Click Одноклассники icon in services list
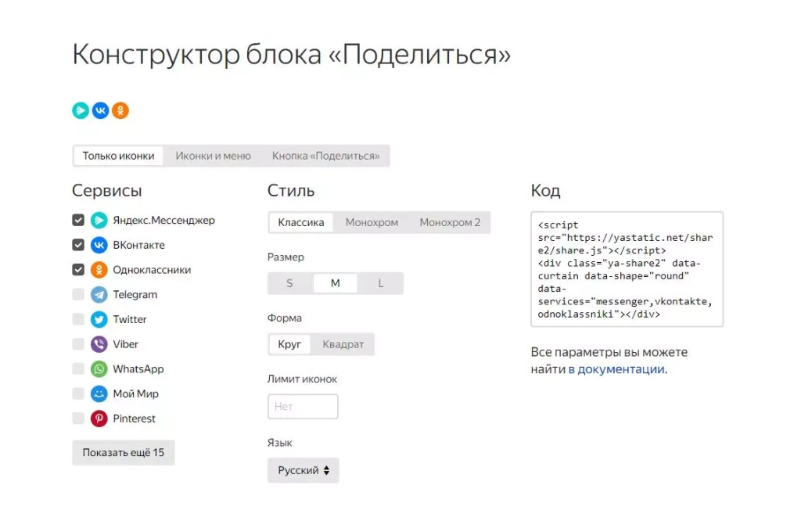 click(99, 270)
